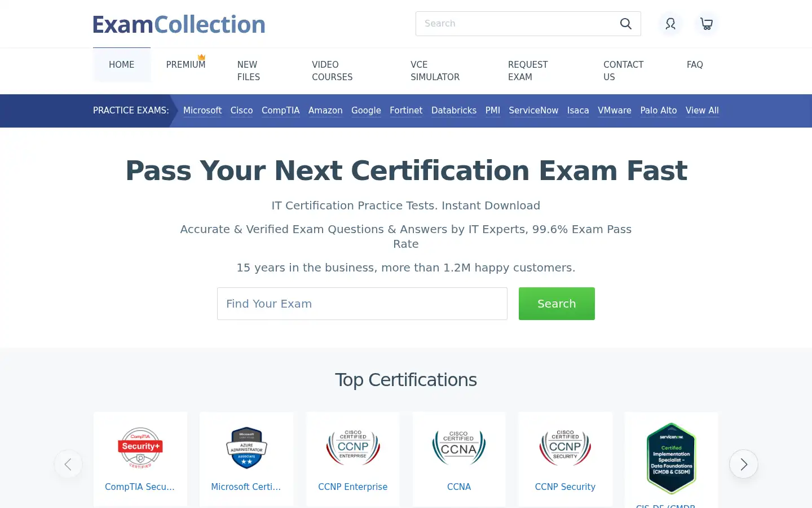Screen dimensions: 812x508
Task: Select PMI practice exams
Action: click(493, 111)
